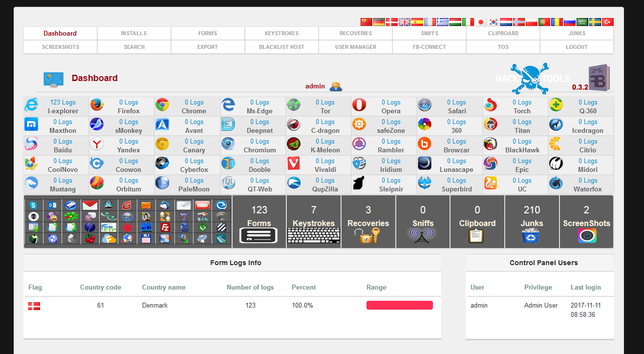Viewport: 644px width, 354px height.
Task: Click the Safari compass icon
Action: [x=425, y=104]
